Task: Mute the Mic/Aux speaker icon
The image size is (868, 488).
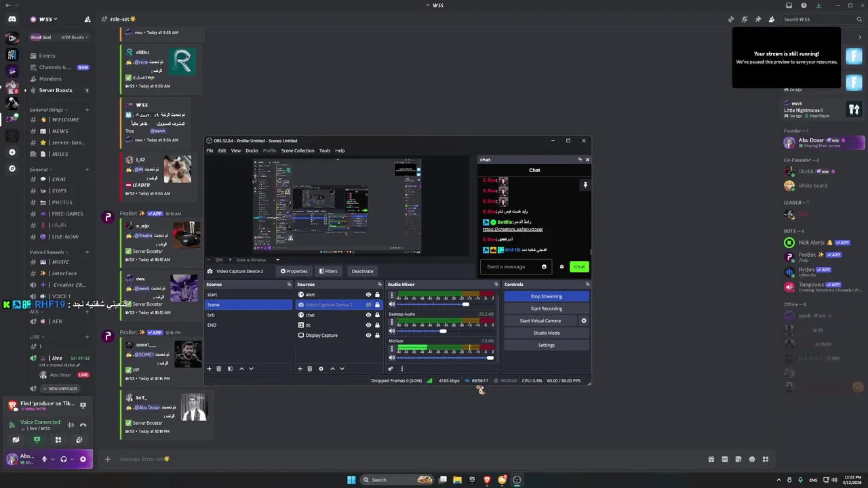Action: tap(391, 357)
